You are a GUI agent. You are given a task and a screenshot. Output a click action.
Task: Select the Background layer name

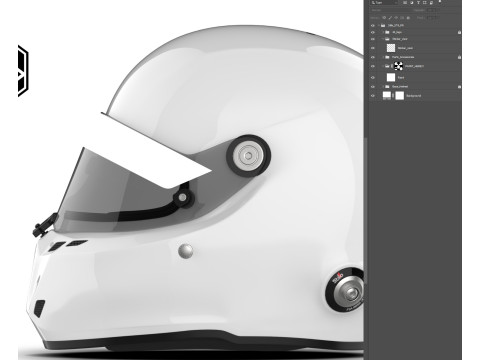414,96
